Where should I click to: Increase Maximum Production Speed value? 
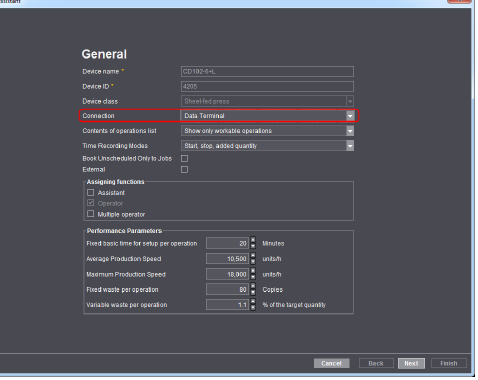tap(253, 271)
